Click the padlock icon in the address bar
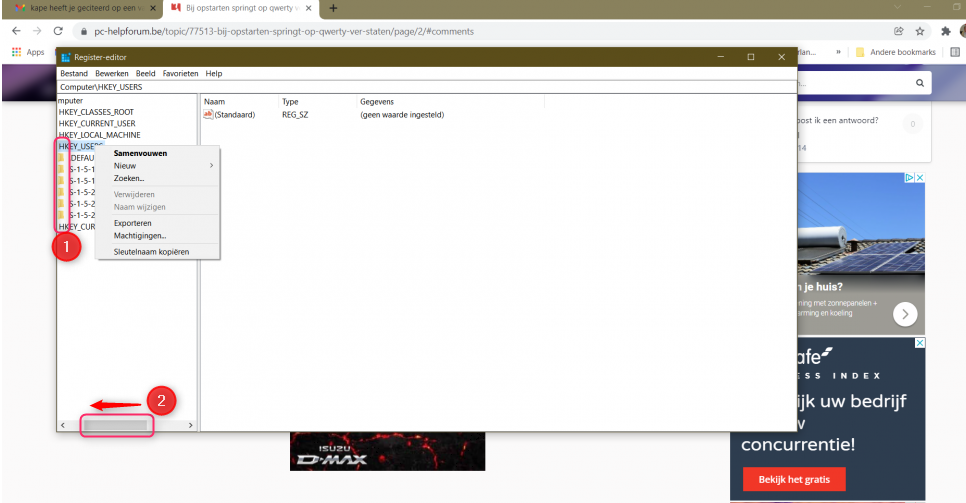The width and height of the screenshot is (966, 503). [x=84, y=31]
